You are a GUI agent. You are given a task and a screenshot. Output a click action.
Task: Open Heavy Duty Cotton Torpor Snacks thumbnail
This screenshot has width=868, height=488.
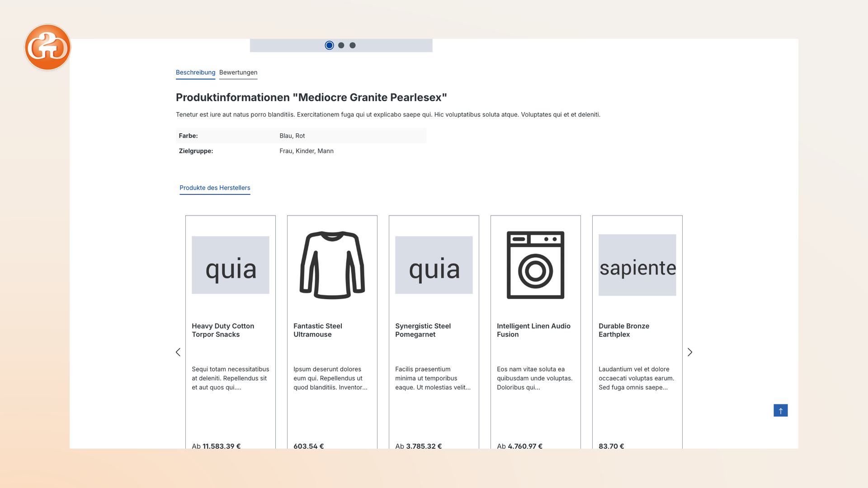coord(231,265)
